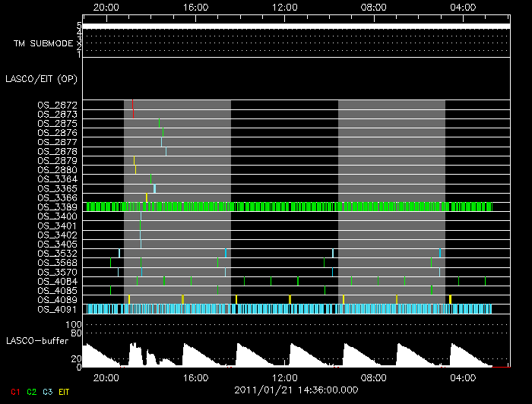Click the red marker in OS_2873 row

tap(133, 114)
